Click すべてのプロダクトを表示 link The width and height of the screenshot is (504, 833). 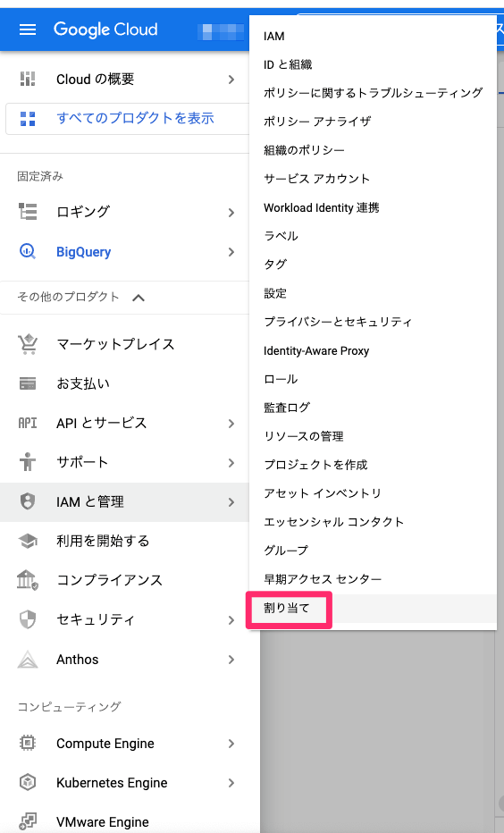tap(136, 118)
